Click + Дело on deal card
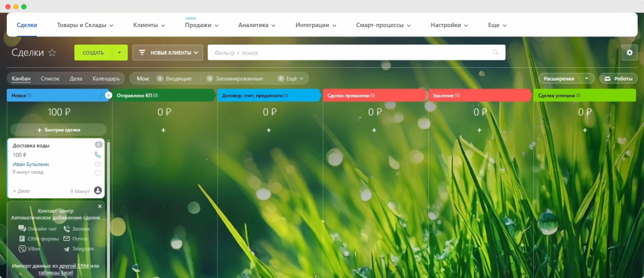644x278 pixels. 21,191
